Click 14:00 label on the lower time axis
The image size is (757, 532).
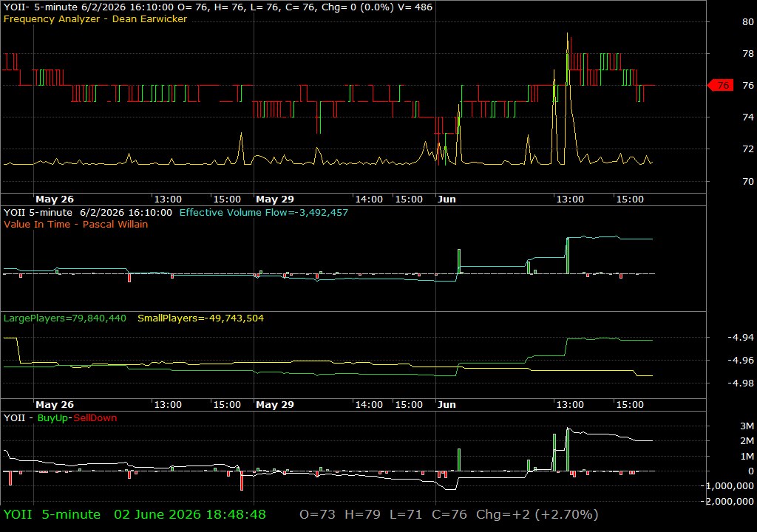(x=369, y=405)
